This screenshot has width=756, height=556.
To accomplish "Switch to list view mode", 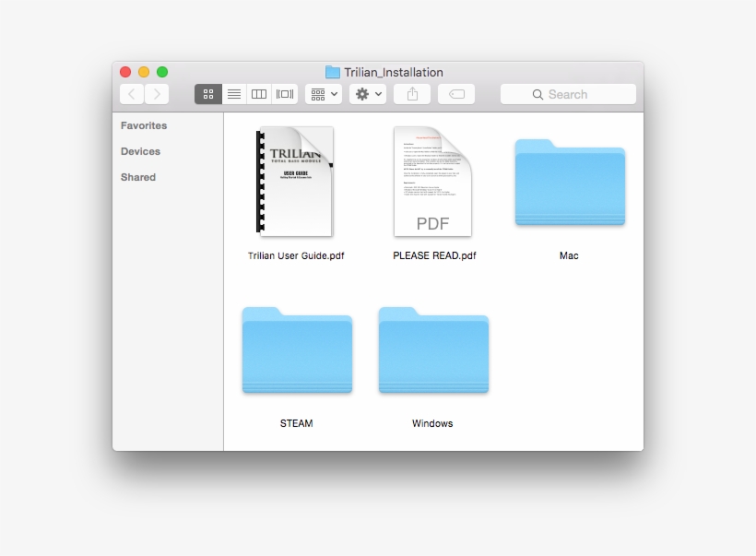I will (234, 94).
